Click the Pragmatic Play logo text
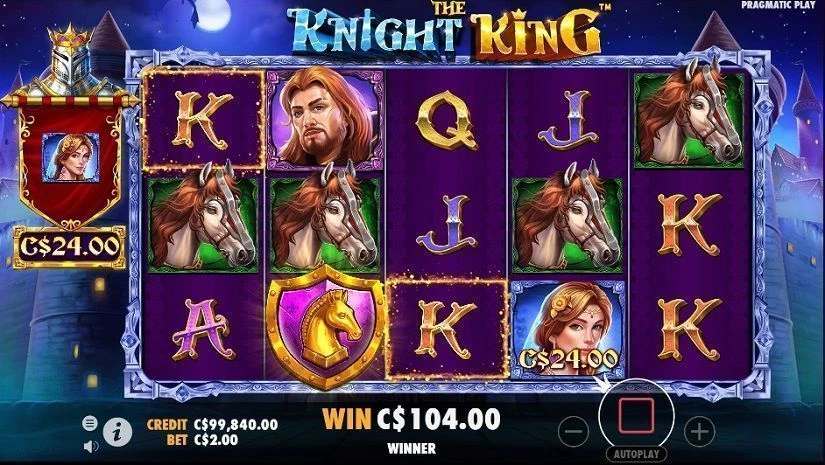 [780, 5]
